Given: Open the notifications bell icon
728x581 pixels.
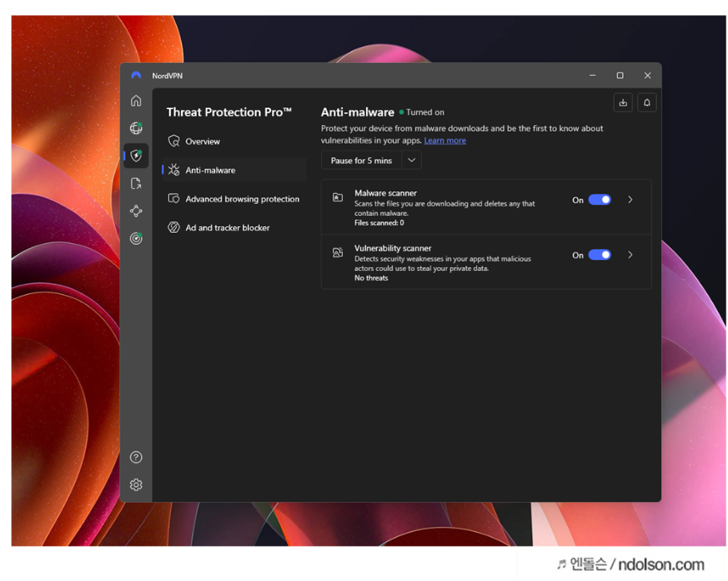Looking at the screenshot, I should 647,103.
